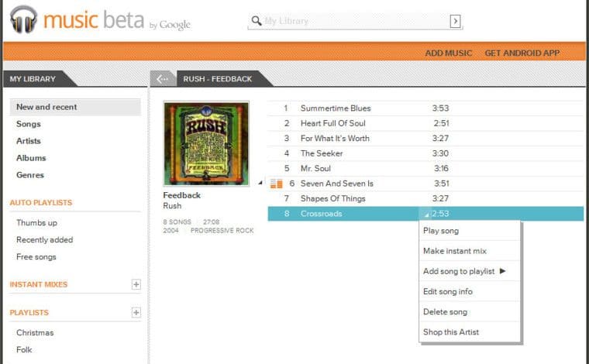The height and width of the screenshot is (364, 589).
Task: Click the INSTANT MIXES section heading
Action: pos(39,284)
